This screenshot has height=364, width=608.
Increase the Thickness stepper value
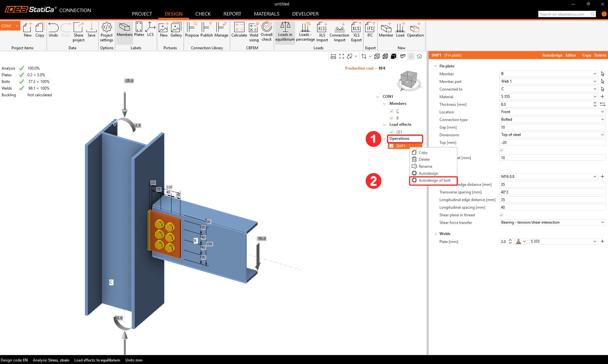pos(595,103)
